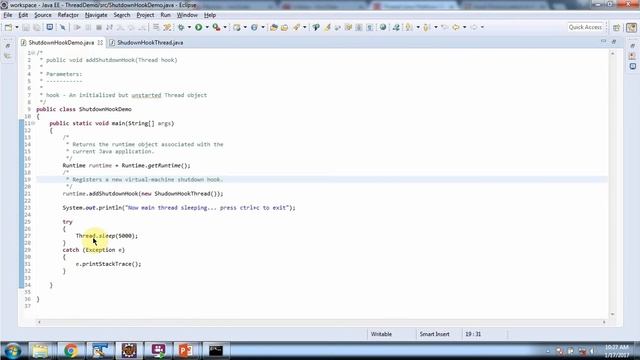This screenshot has width=640, height=360.
Task: Open the Window menu
Action: [187, 15]
